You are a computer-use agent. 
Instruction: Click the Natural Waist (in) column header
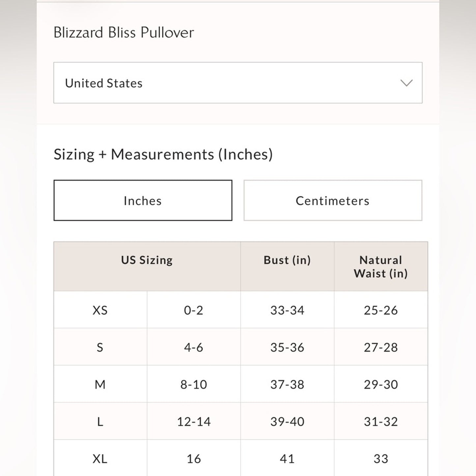[x=380, y=266]
